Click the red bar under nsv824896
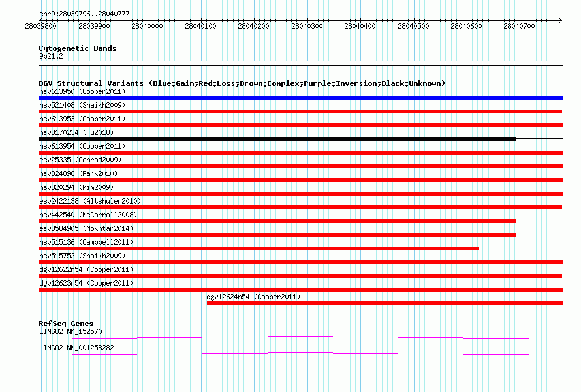This screenshot has height=392, width=581. coord(300,180)
